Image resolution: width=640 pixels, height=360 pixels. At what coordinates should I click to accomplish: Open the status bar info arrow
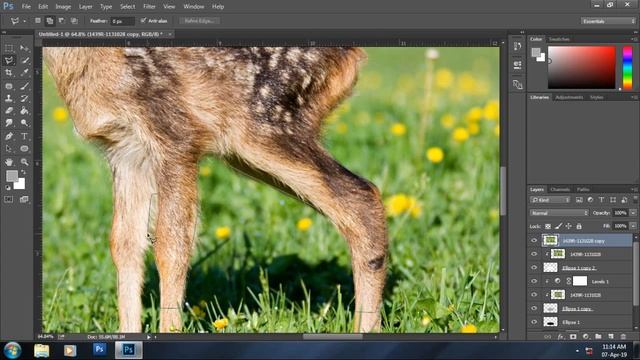click(x=149, y=337)
